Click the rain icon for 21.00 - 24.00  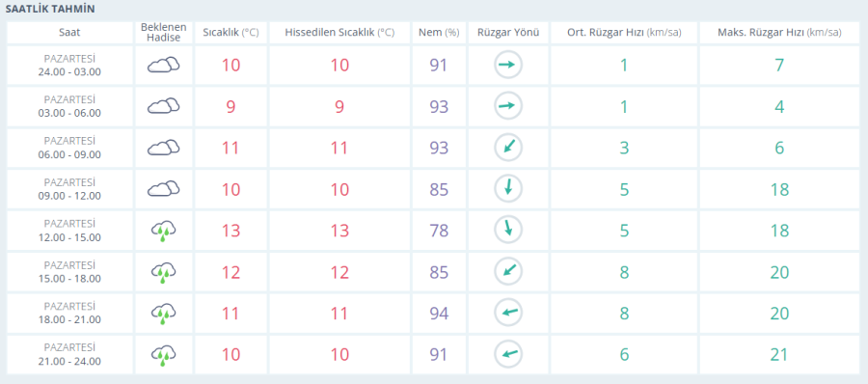coord(163,355)
